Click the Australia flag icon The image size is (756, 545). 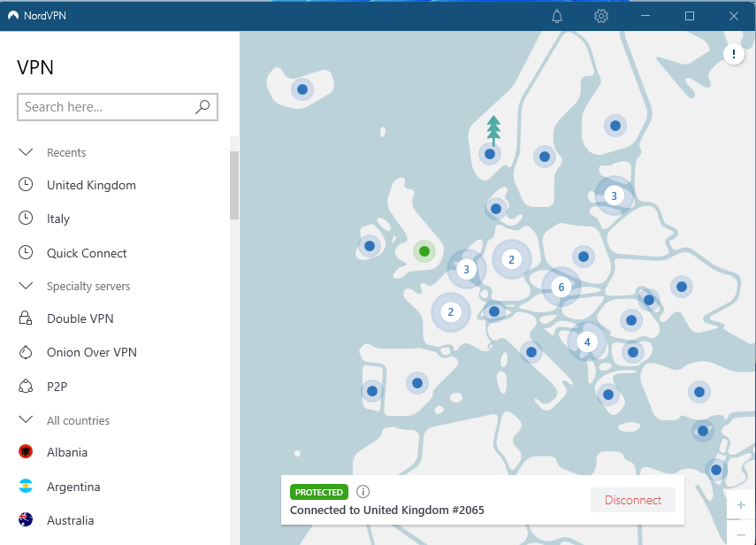pos(26,519)
